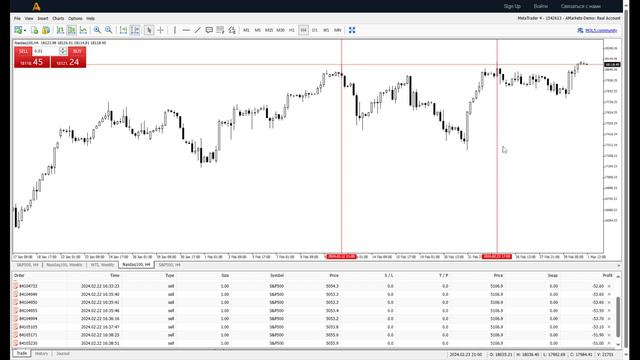Click the orders list vertical scrollbar

618,317
